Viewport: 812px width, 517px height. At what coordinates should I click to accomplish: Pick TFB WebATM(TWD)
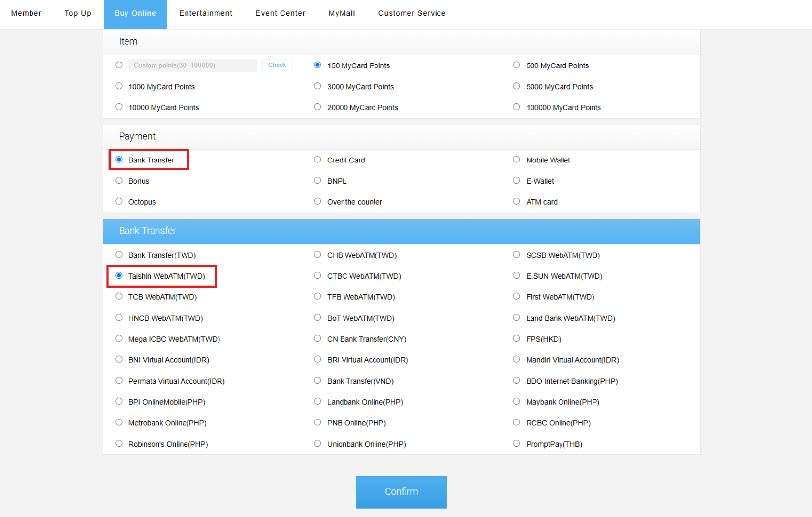317,296
